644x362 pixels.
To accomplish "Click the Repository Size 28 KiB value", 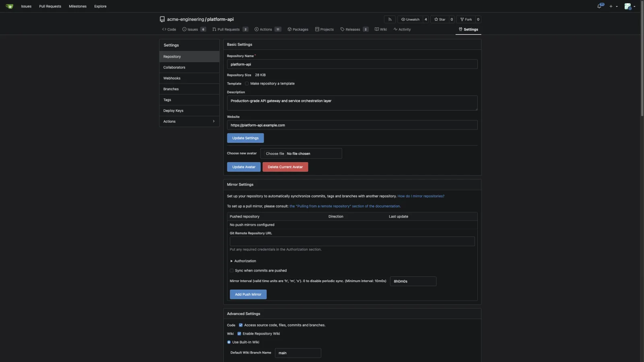I will (260, 75).
